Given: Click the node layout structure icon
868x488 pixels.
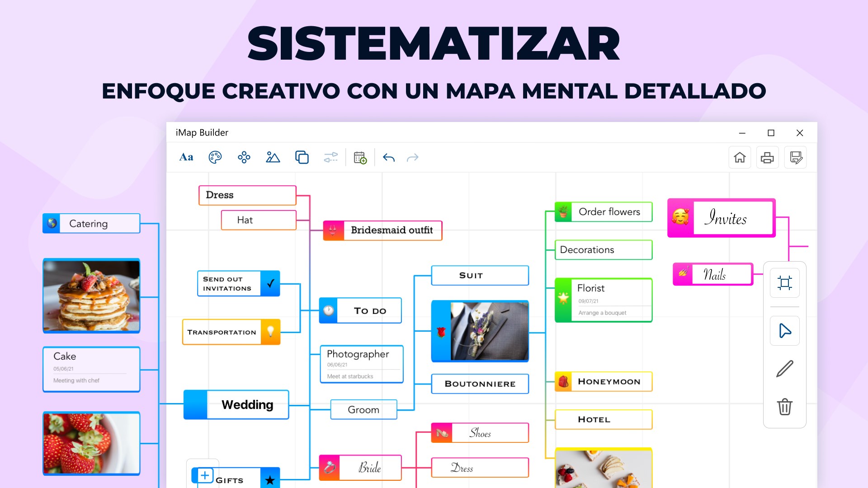Looking at the screenshot, I should [x=244, y=157].
